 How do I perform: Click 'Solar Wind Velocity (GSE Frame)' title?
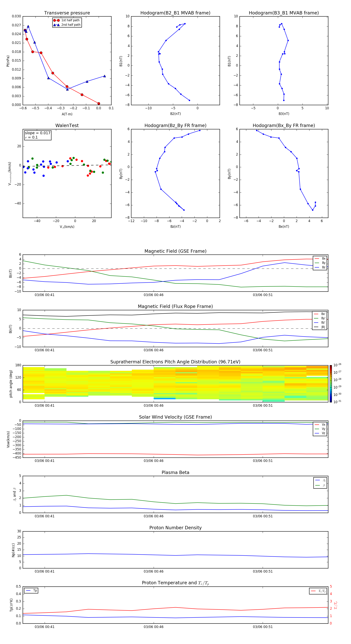(x=175, y=417)
